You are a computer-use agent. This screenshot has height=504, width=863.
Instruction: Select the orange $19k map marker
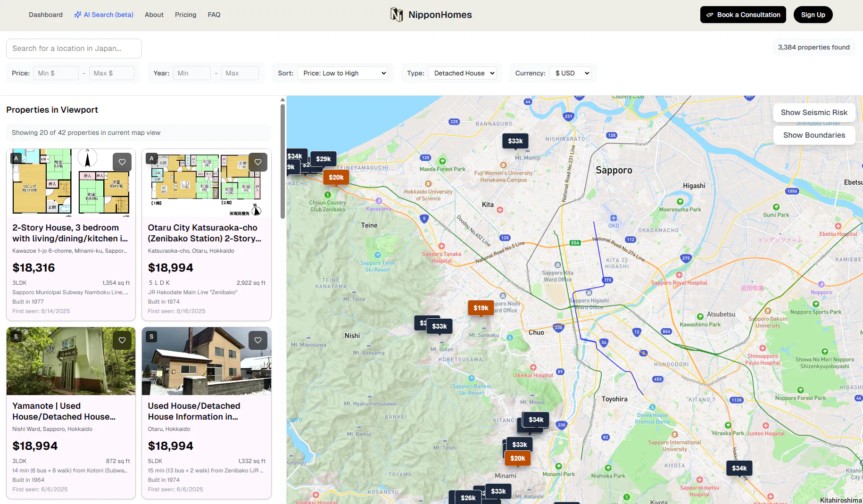click(x=481, y=308)
